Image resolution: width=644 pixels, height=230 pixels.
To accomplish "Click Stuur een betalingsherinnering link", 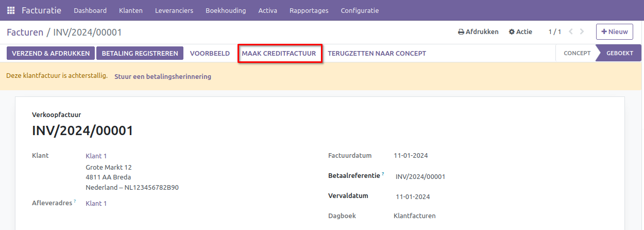I will click(x=163, y=77).
